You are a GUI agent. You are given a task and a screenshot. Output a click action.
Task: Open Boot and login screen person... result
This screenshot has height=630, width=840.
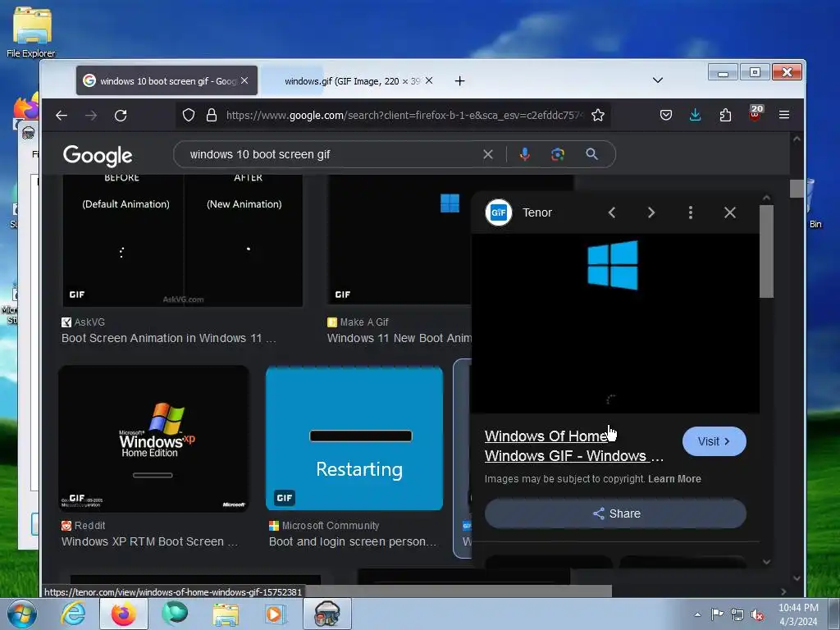(353, 541)
